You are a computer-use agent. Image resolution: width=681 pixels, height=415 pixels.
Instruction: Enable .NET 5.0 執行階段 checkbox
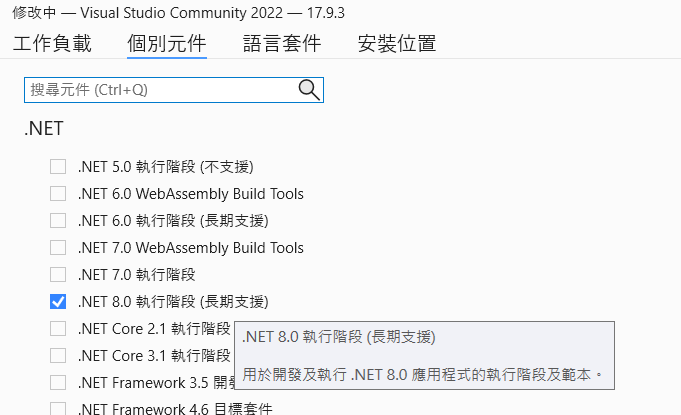(x=58, y=167)
